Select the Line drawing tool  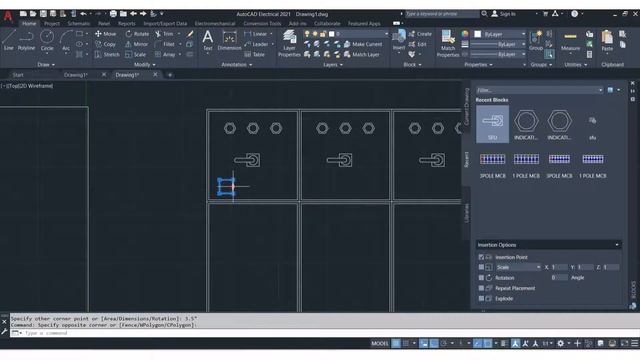[9, 40]
